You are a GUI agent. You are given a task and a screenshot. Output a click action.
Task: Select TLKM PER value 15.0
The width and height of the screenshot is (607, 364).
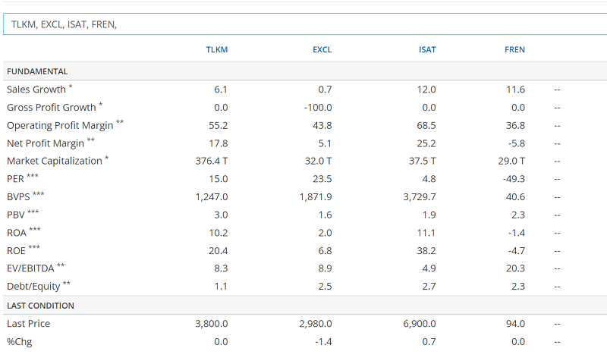click(x=219, y=179)
